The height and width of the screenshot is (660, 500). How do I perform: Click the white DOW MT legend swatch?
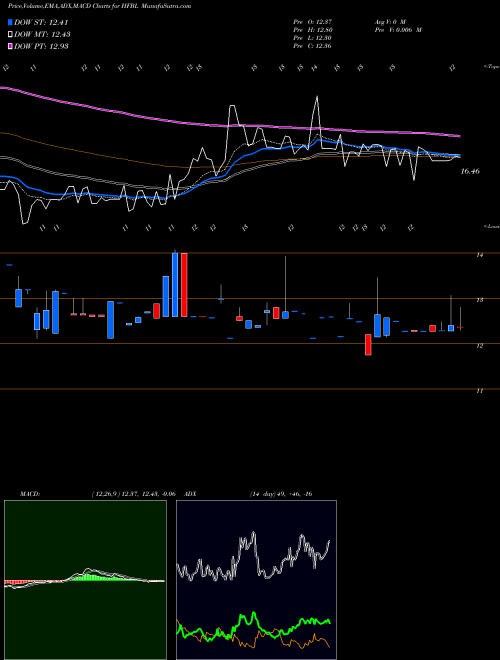pos(11,35)
